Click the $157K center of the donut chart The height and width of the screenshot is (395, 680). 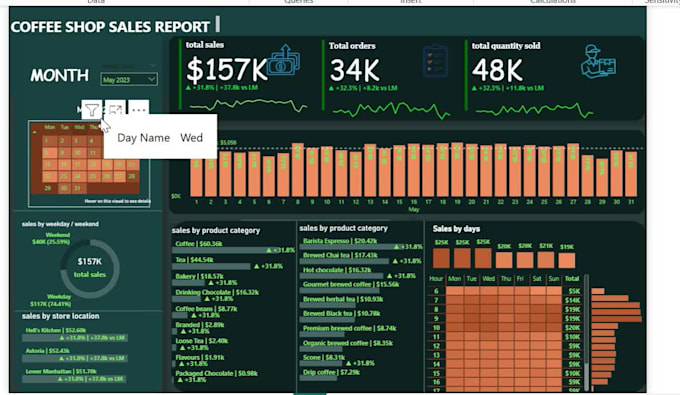coord(90,261)
